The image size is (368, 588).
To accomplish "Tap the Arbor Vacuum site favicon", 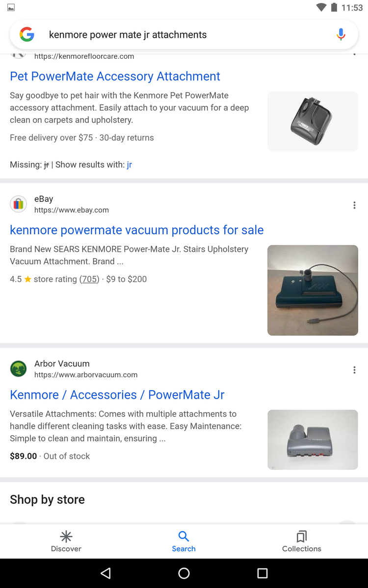I will coord(19,368).
